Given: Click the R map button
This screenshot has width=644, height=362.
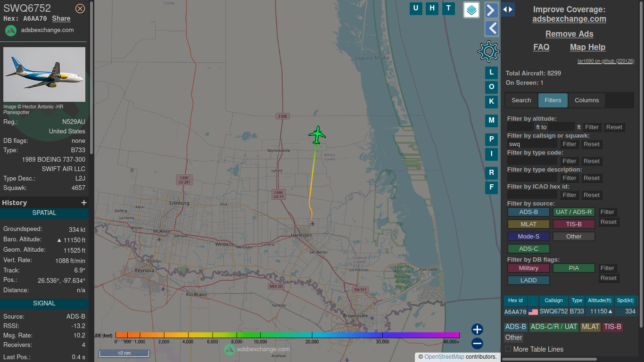Looking at the screenshot, I should 491,173.
